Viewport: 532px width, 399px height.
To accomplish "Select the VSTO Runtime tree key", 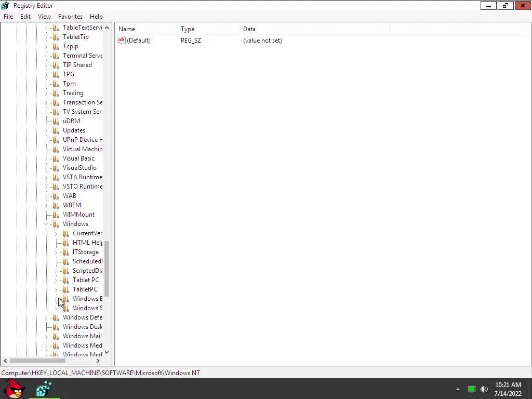I will click(x=83, y=187).
